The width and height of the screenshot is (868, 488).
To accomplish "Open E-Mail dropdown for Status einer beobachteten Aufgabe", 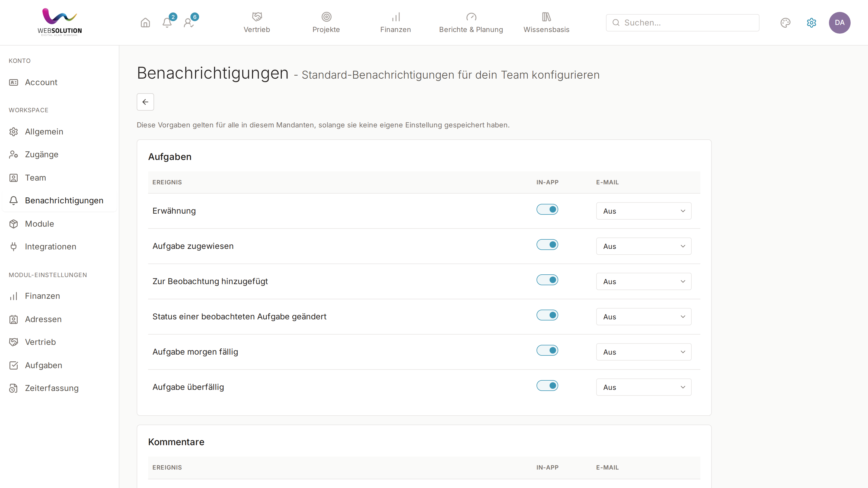I will [x=644, y=317].
